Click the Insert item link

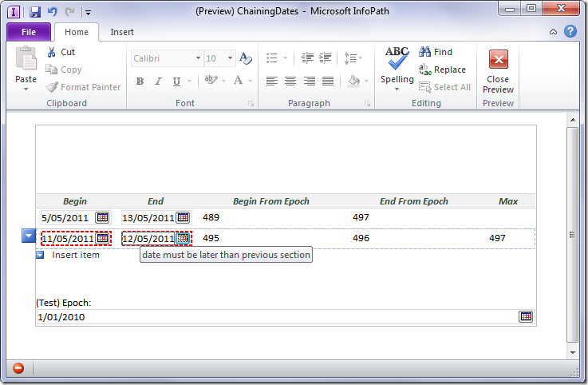point(76,255)
